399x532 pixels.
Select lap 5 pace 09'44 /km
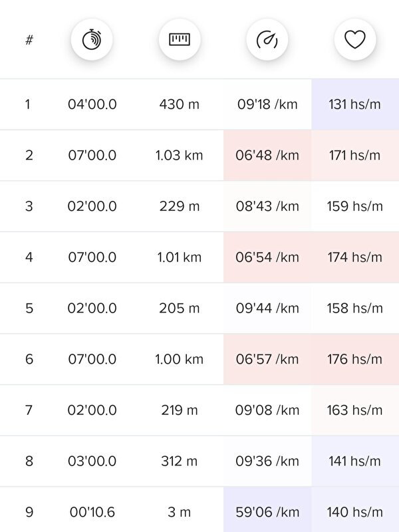pyautogui.click(x=267, y=308)
